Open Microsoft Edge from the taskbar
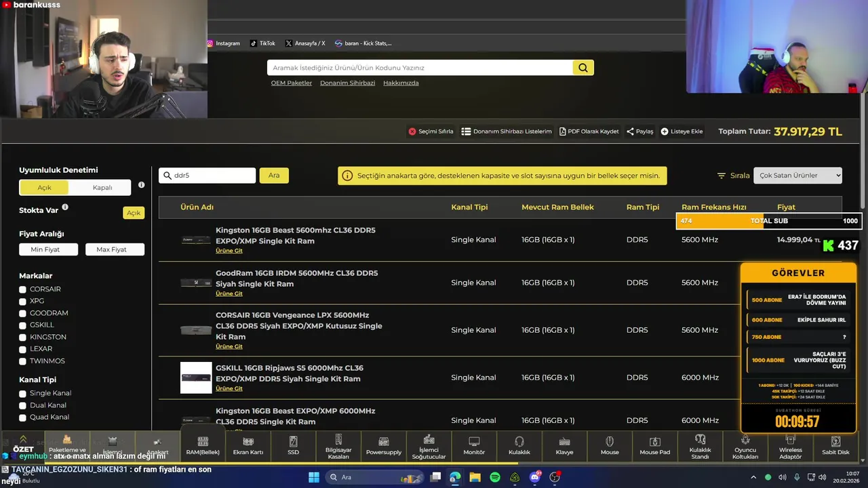Image resolution: width=868 pixels, height=488 pixels. tap(455, 477)
